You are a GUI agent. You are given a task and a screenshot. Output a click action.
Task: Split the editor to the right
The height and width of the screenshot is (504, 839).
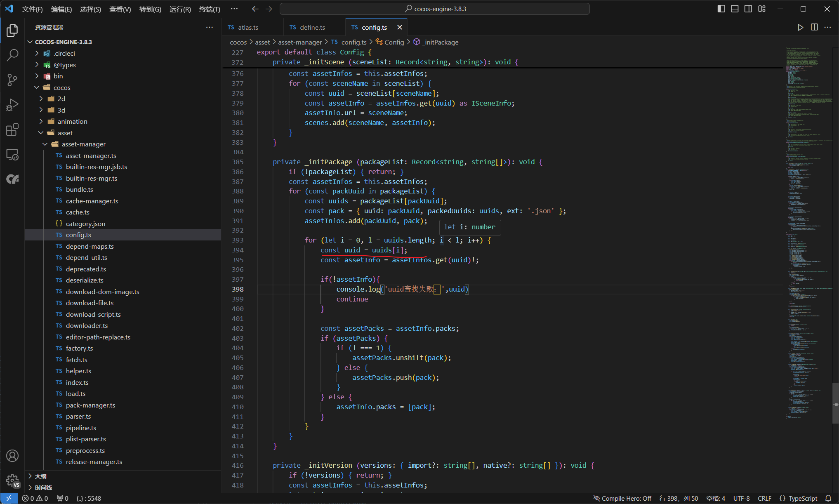[x=814, y=27]
